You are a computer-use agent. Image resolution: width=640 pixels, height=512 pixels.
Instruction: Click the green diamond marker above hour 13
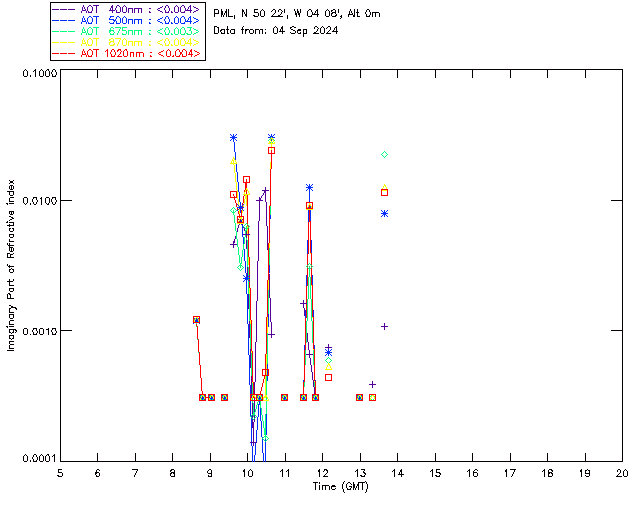(384, 155)
